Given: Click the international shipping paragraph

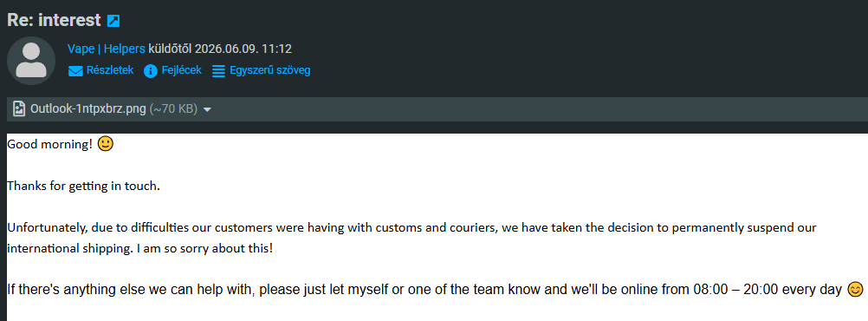Looking at the screenshot, I should click(x=411, y=238).
